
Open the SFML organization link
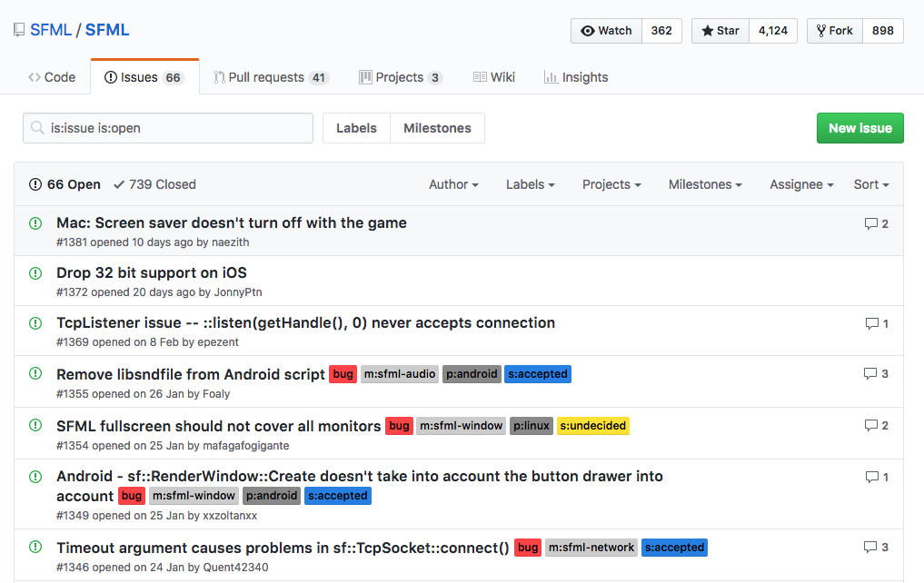pyautogui.click(x=51, y=30)
